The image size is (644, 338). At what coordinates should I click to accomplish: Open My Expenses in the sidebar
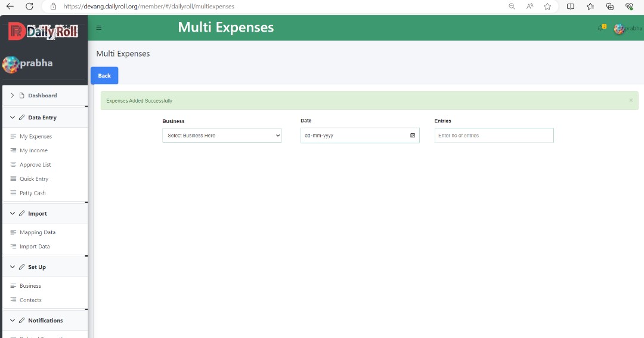click(36, 136)
